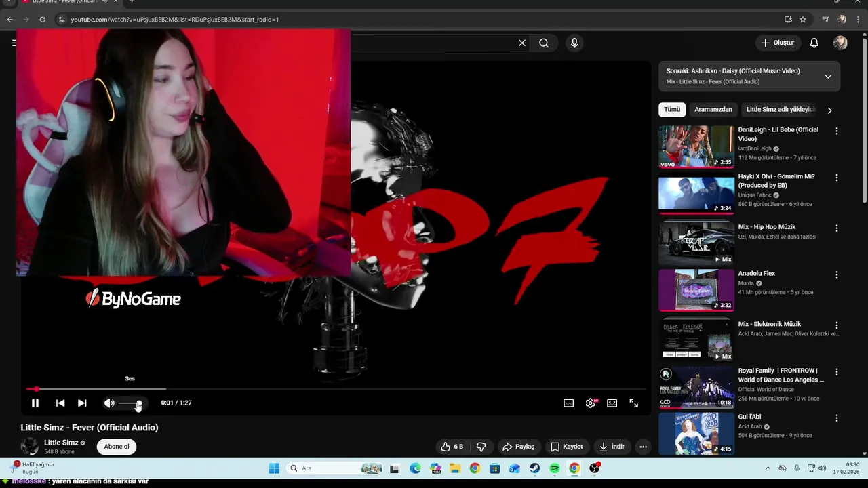868x488 pixels.
Task: Seek on the red video progress bar
Action: coord(336,389)
